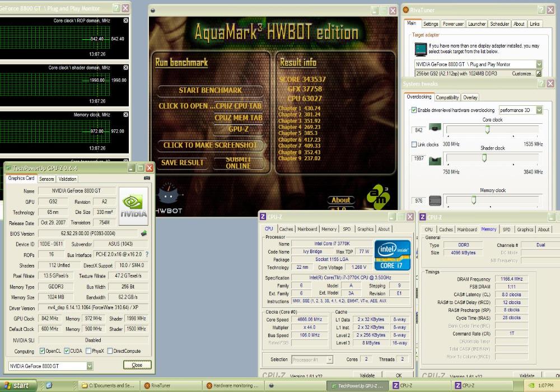Open the Caches tab in left CPU-Z window
The width and height of the screenshot is (560, 392).
click(x=286, y=229)
